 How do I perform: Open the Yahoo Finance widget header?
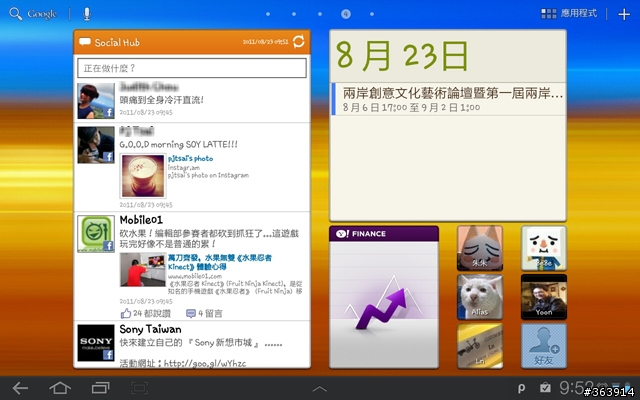tap(384, 233)
